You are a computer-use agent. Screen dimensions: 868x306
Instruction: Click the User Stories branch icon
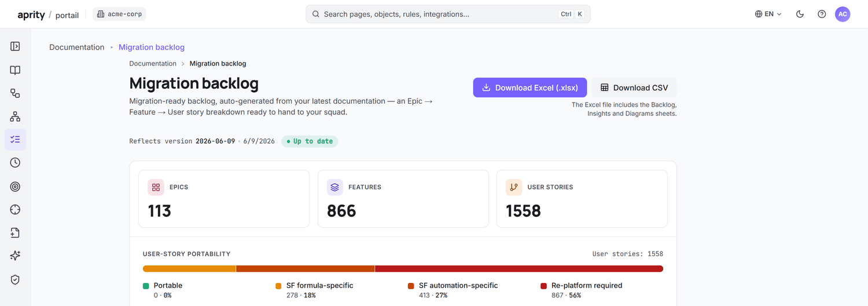point(514,187)
